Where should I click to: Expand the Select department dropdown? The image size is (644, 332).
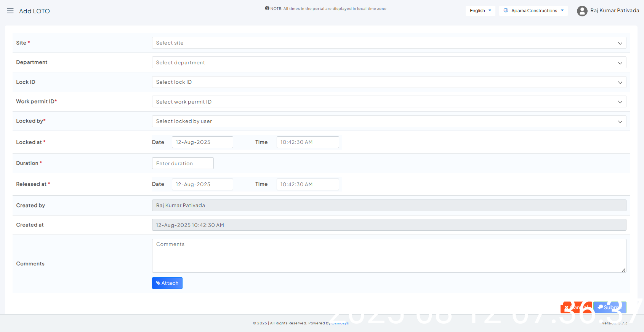click(389, 63)
